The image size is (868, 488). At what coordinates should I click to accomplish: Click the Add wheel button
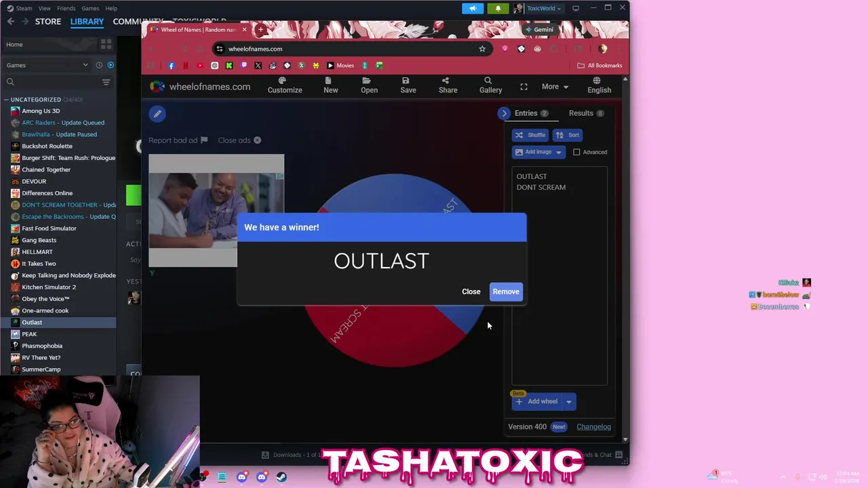click(536, 401)
